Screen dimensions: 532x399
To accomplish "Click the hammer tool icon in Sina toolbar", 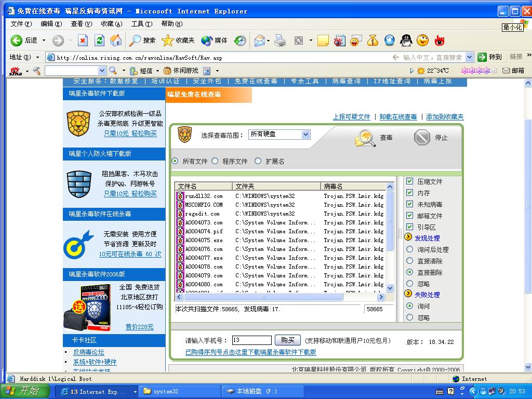I will [x=37, y=71].
